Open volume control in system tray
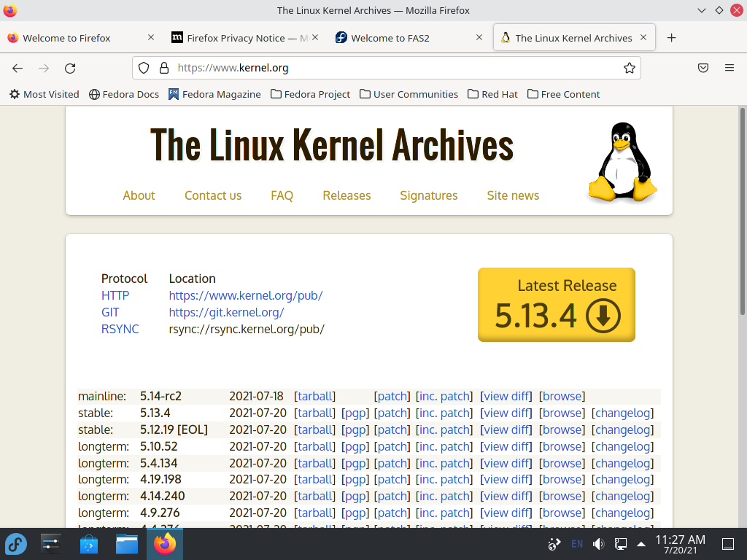 [598, 544]
